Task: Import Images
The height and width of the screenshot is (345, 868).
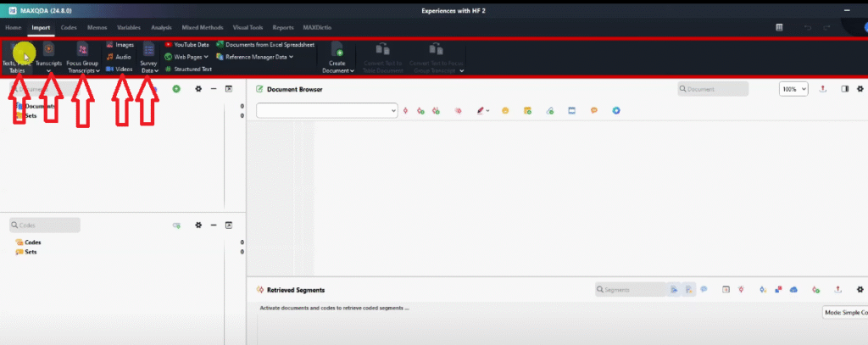Action: pos(120,45)
